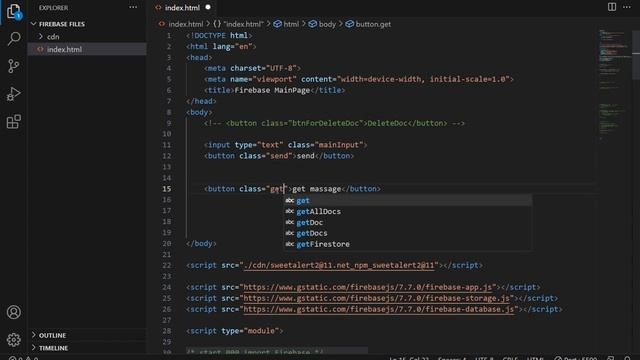Open the firebase-database.js URL link
The image size is (640, 360).
[379, 309]
